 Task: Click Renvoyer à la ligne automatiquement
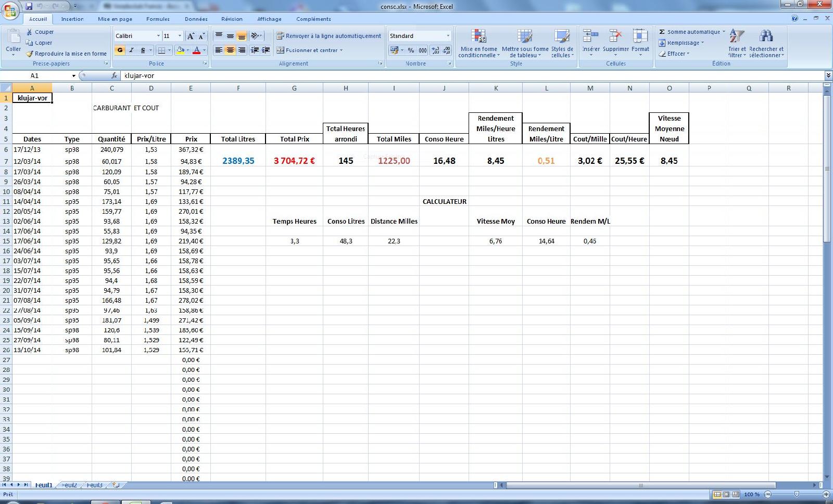click(329, 36)
